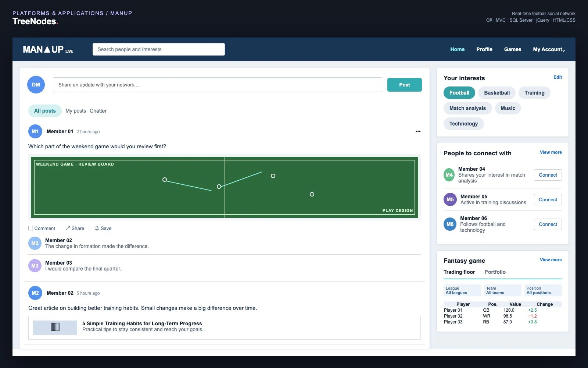Open the League filter dropdown
Screen dimensions: 588x368
[462, 290]
